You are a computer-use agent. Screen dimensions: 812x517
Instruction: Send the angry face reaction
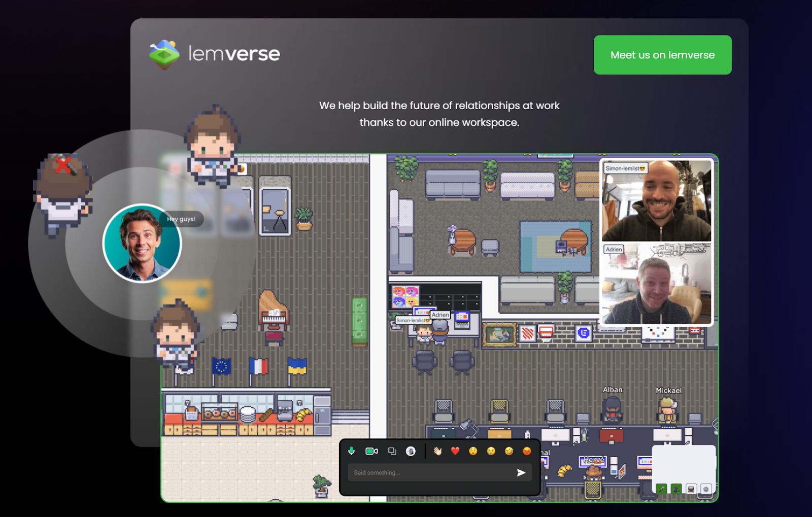click(527, 451)
